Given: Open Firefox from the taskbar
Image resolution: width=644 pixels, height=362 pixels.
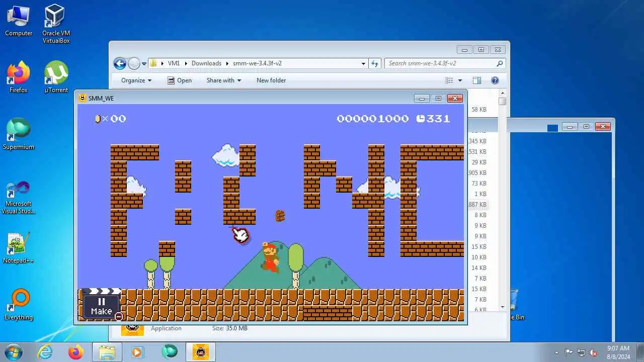Looking at the screenshot, I should tap(76, 352).
